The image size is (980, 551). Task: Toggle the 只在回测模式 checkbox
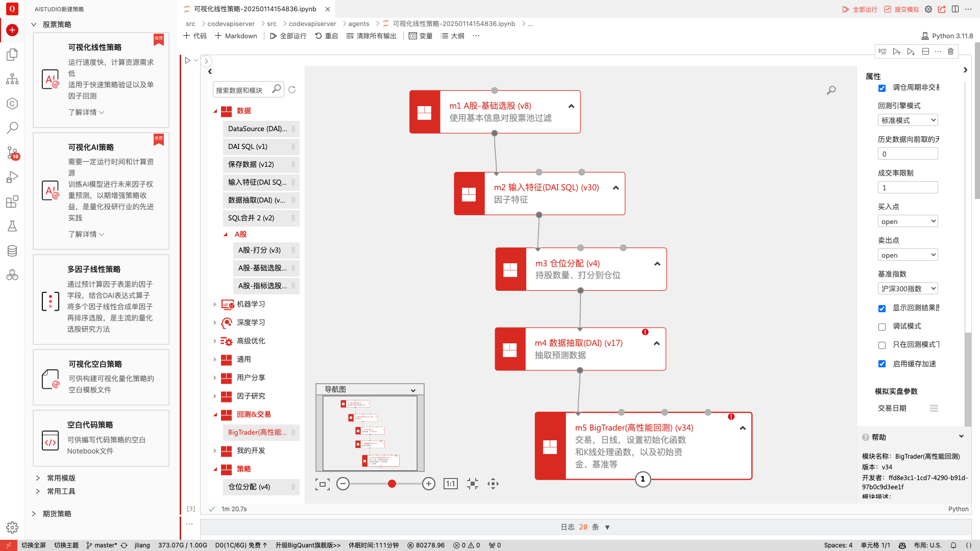pos(882,345)
